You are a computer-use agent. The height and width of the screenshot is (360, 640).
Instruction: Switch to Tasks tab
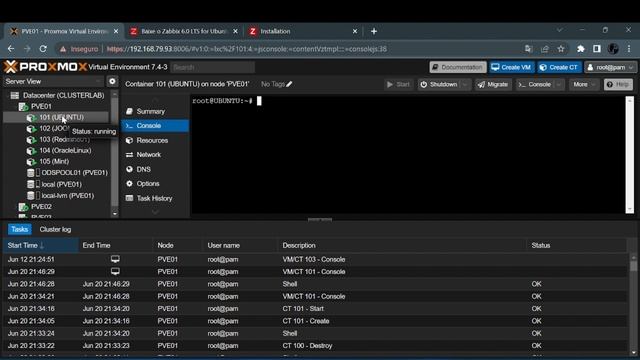[19, 229]
